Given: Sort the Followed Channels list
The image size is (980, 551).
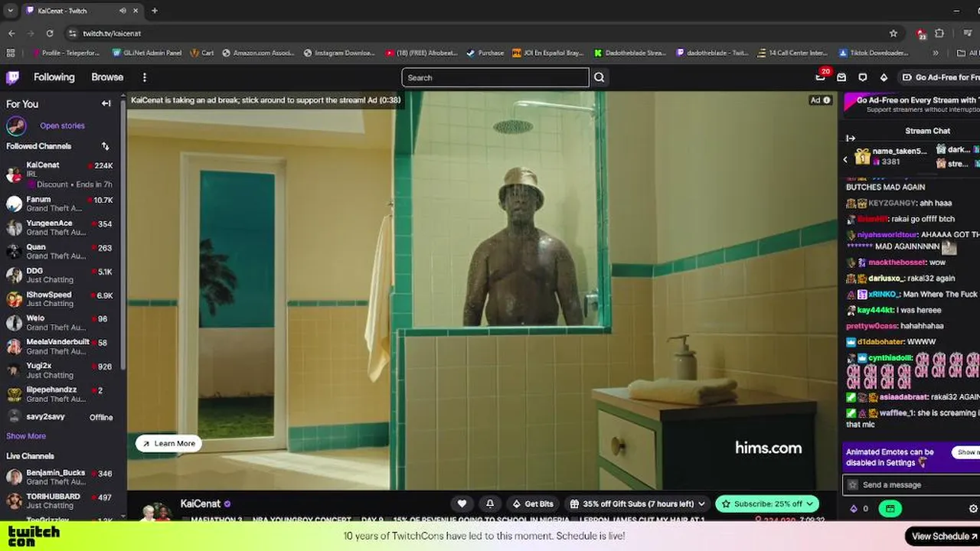Looking at the screenshot, I should 105,146.
